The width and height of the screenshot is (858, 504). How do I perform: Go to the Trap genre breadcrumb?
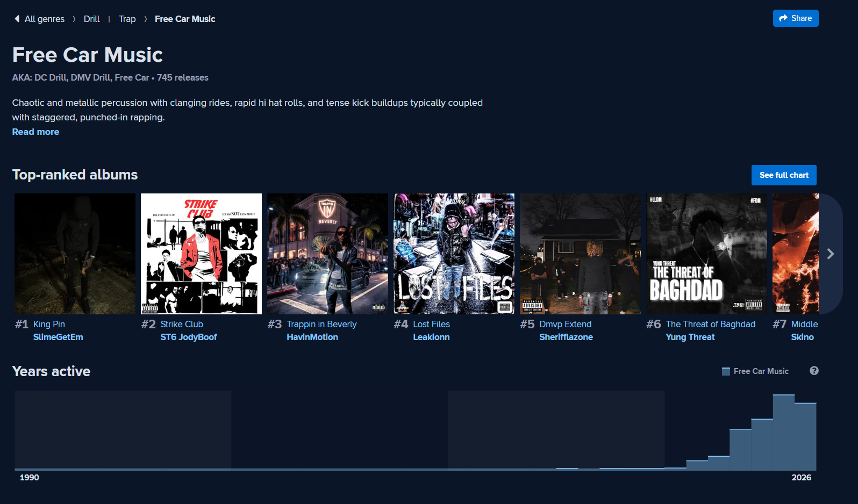(127, 19)
